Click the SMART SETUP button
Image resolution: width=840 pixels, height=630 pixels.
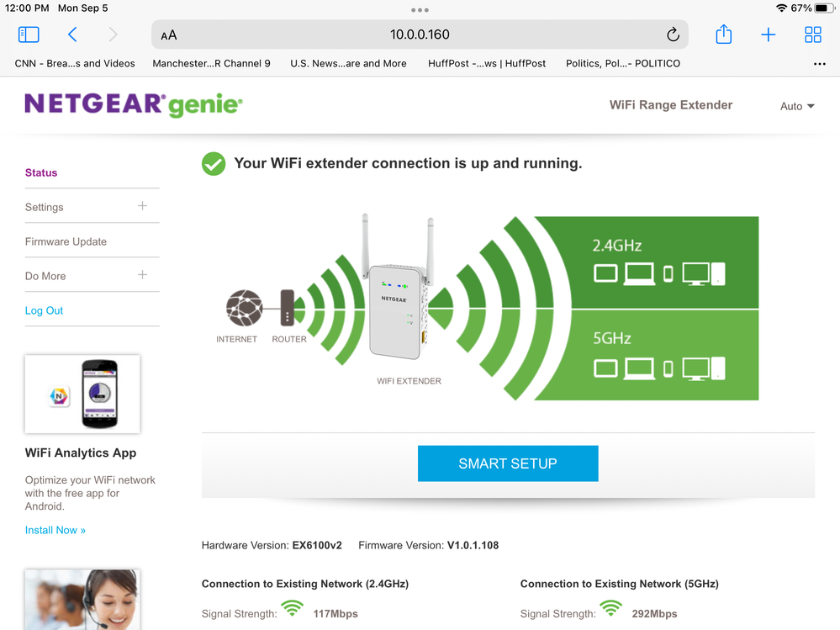pyautogui.click(x=508, y=463)
